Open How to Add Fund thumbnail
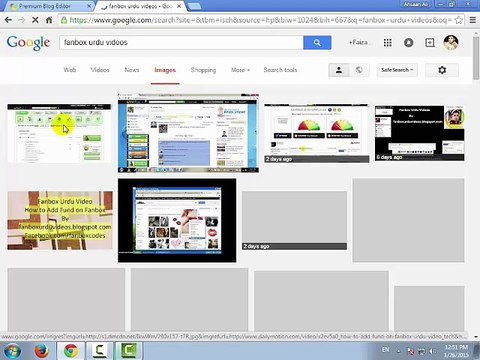Image resolution: width=480 pixels, height=360 pixels. 60,220
